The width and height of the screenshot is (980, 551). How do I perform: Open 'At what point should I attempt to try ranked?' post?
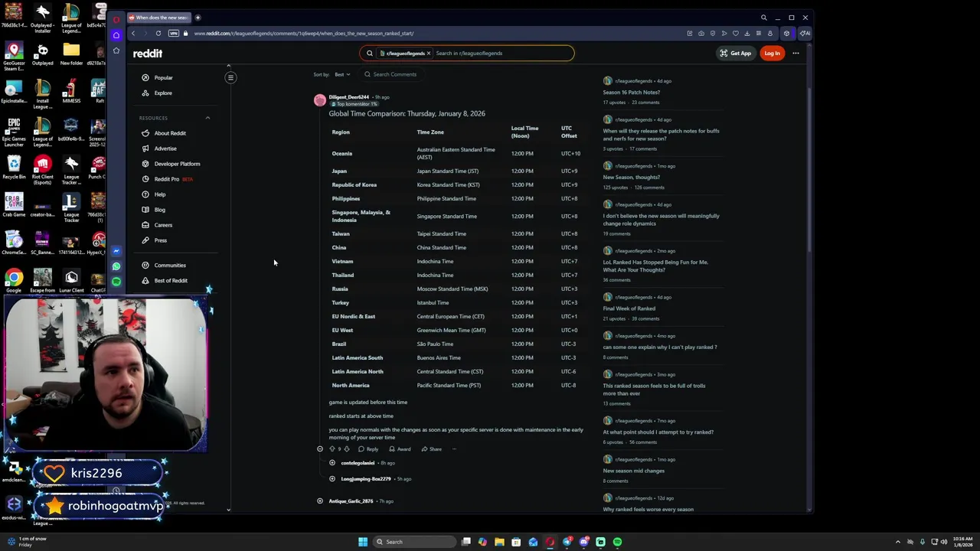click(x=658, y=432)
